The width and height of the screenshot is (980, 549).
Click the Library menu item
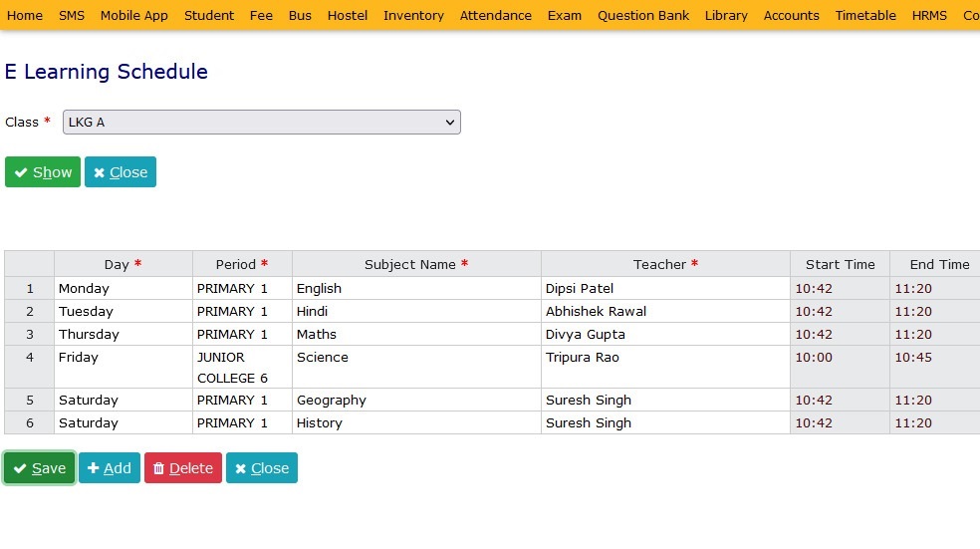726,15
